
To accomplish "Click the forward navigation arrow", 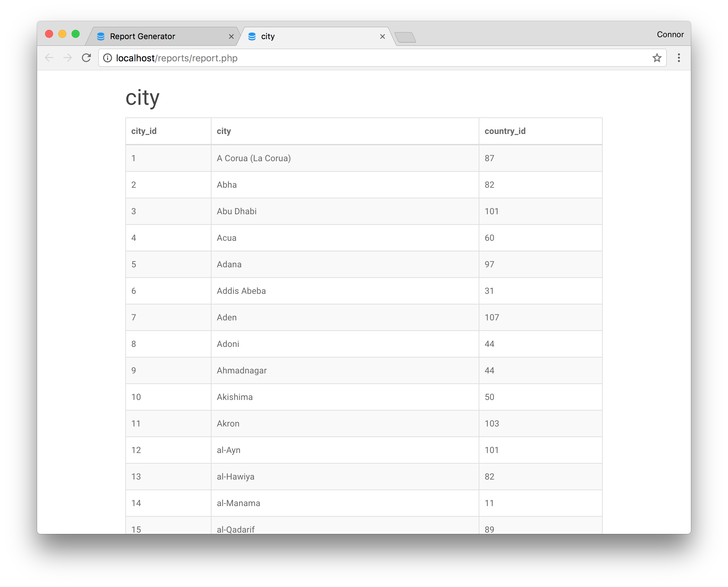I will click(x=68, y=58).
